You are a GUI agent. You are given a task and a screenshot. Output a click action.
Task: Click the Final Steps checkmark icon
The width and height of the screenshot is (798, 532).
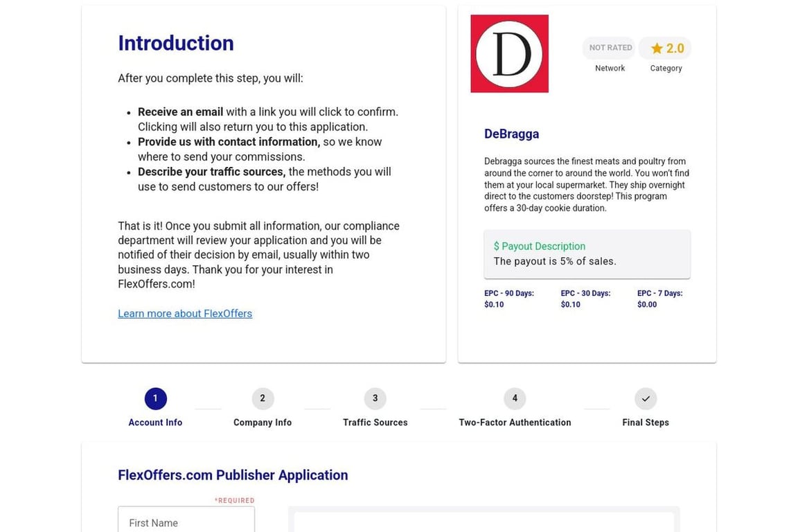click(646, 398)
